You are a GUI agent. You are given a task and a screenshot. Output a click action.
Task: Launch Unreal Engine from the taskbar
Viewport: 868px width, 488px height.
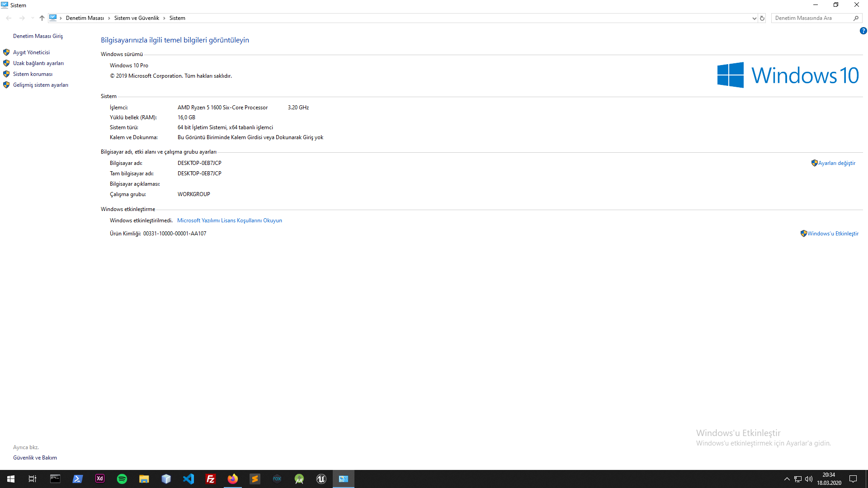tap(321, 479)
